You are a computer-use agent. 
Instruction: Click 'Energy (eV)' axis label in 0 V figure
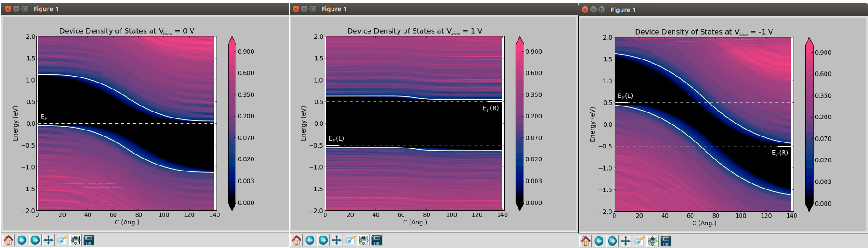click(x=16, y=124)
